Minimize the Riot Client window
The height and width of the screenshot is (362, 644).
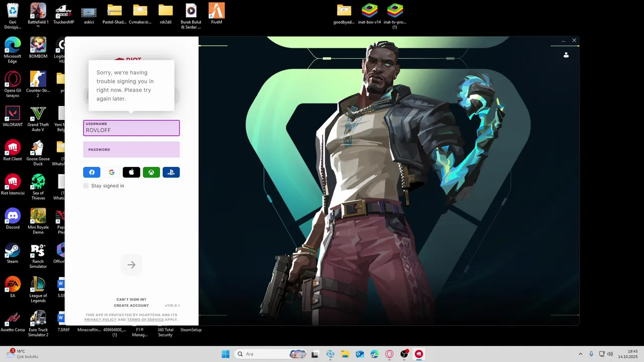point(563,40)
